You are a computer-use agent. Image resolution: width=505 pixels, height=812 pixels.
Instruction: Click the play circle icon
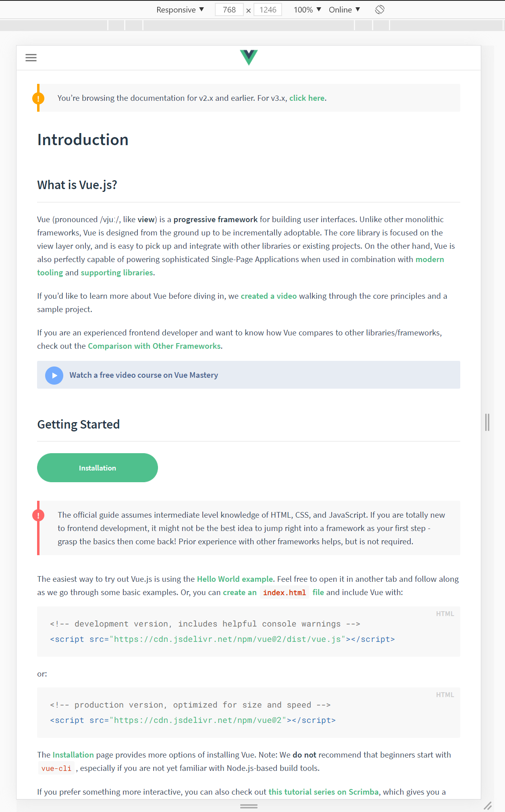tap(54, 375)
